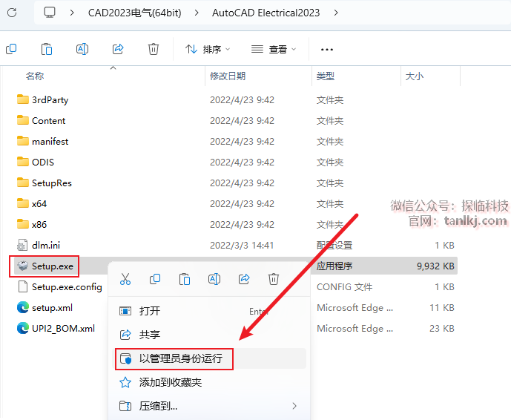Click the Content folder icon
511x420 pixels.
(23, 120)
